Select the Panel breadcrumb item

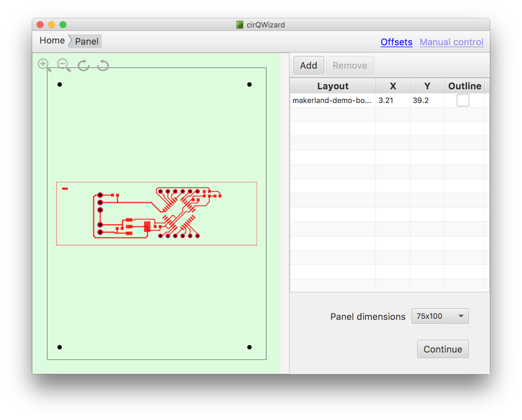[x=86, y=41]
